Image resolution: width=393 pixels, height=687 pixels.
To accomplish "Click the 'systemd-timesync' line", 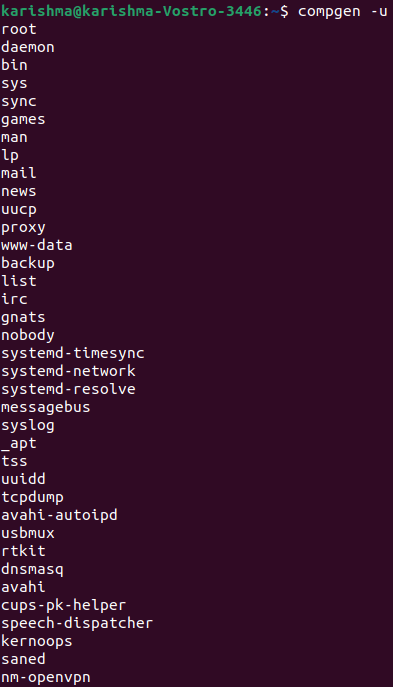I will pos(73,353).
